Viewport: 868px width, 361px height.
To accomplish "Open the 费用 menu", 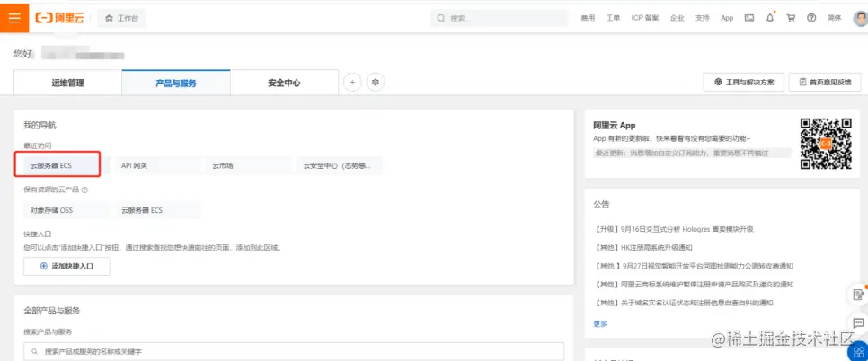I will point(588,18).
